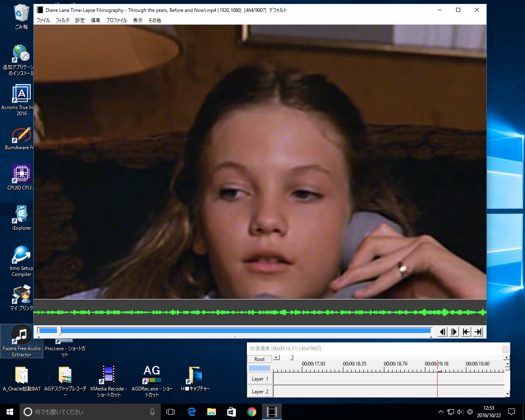Click the AviUtl title bar app icon
The image size is (525, 420).
[40, 10]
